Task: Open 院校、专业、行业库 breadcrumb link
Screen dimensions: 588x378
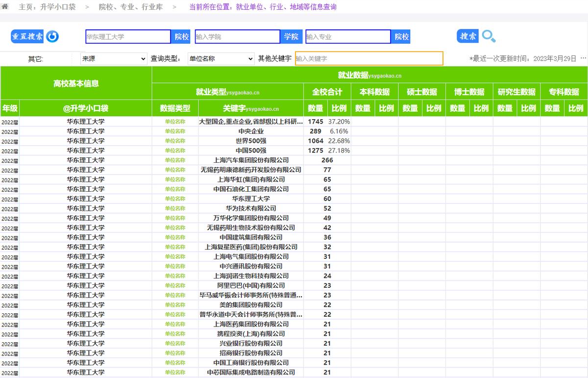Action: point(131,7)
